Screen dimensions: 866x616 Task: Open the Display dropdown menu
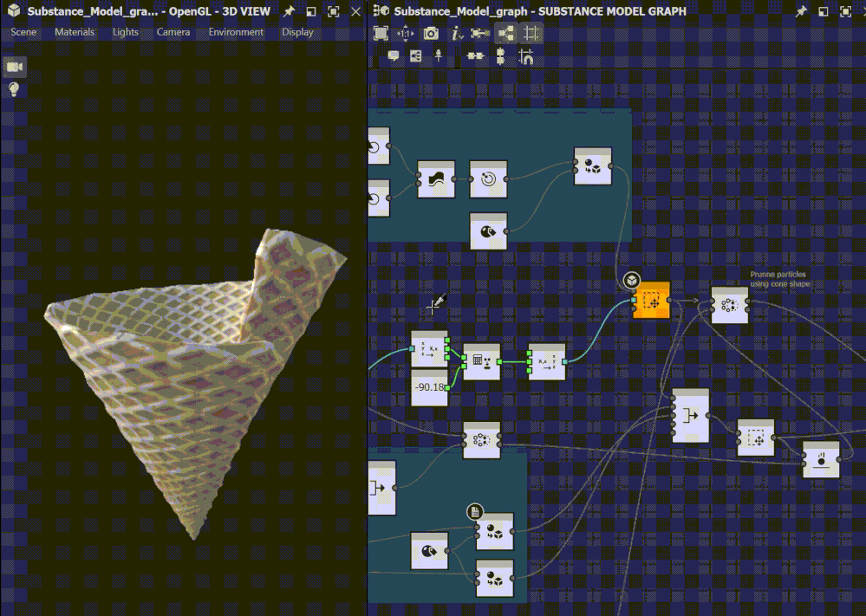[297, 32]
